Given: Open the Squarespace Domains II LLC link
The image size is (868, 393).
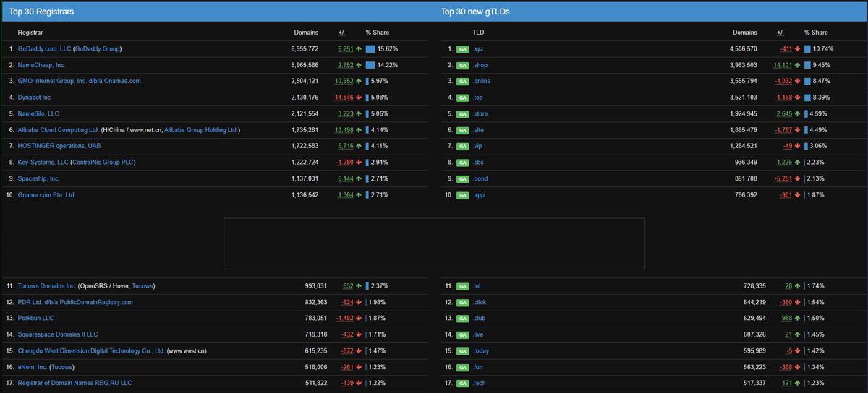Looking at the screenshot, I should pyautogui.click(x=57, y=334).
